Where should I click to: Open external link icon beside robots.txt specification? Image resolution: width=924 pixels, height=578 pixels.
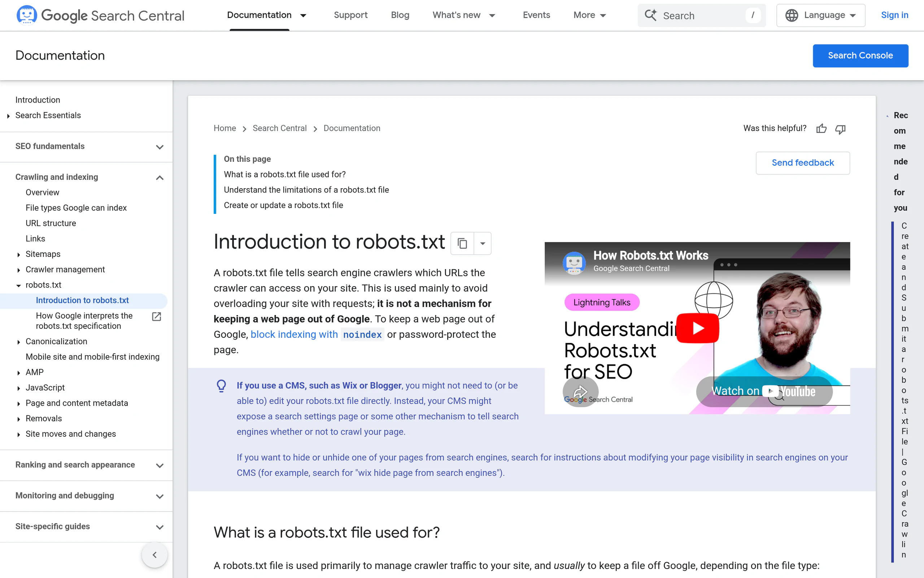click(157, 316)
